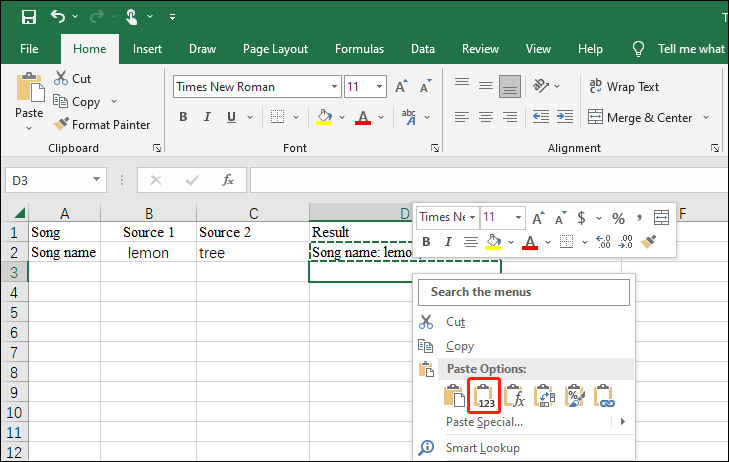This screenshot has height=462, width=729.
Task: Click ribbon Decrease Indent icon
Action: [541, 117]
